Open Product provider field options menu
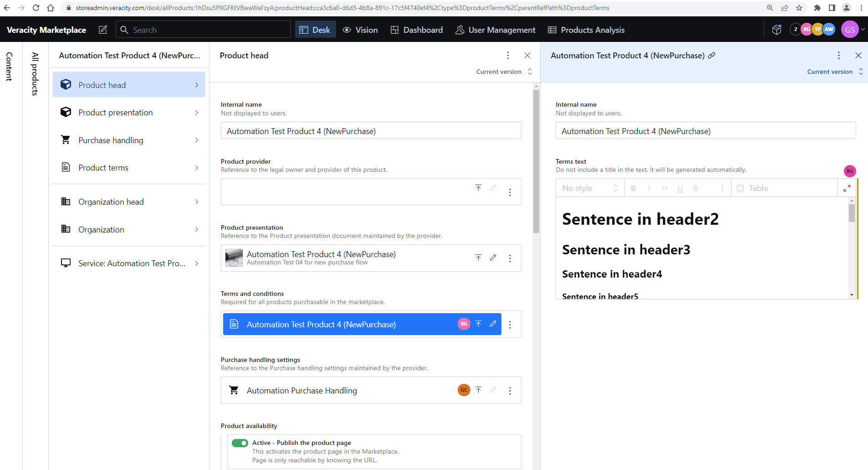The height and width of the screenshot is (470, 868). (x=510, y=192)
